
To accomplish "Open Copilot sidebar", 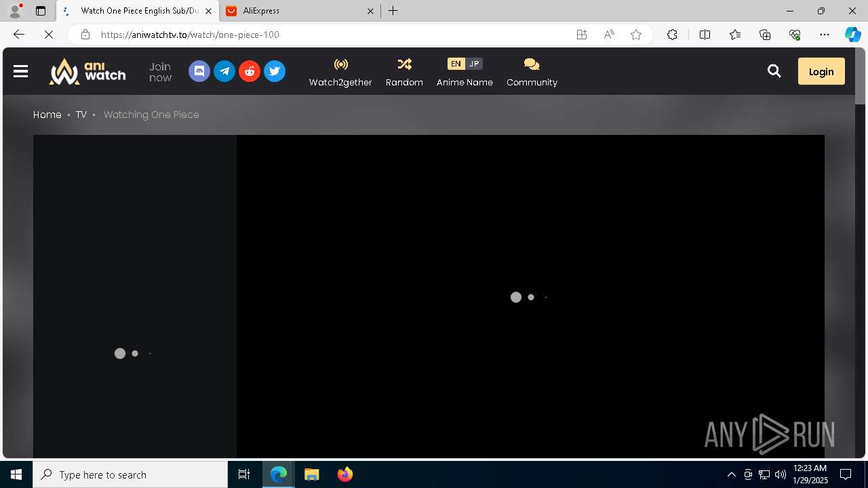I will coord(852,35).
